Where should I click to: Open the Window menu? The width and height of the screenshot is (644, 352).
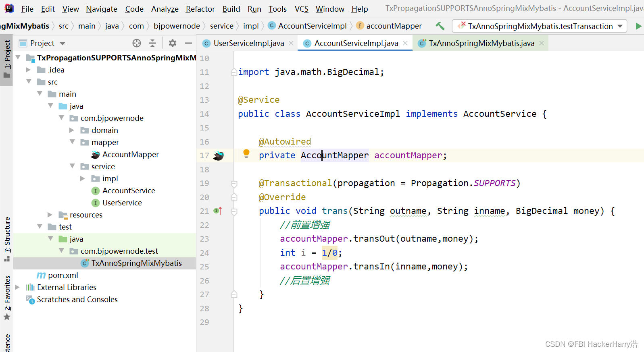coord(330,9)
